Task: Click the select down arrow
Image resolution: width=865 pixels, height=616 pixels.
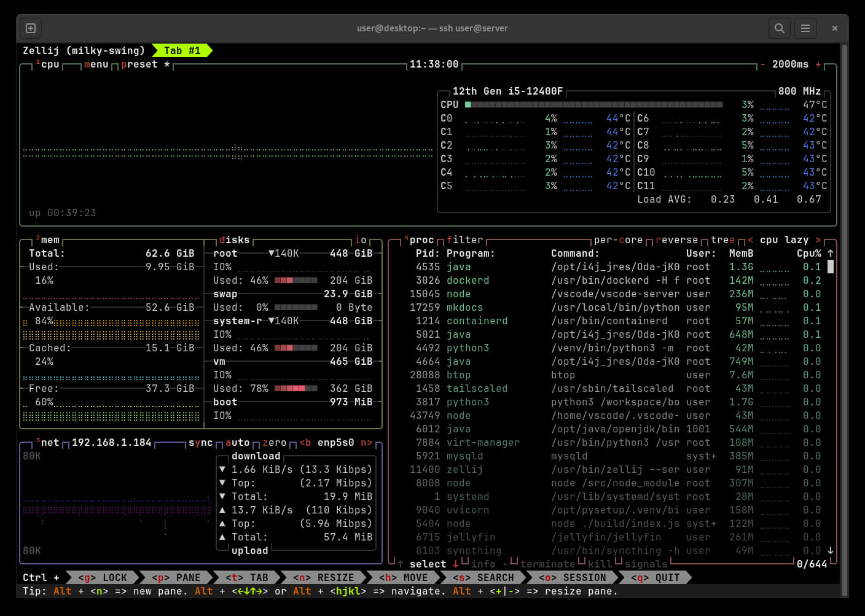Action: (x=455, y=564)
